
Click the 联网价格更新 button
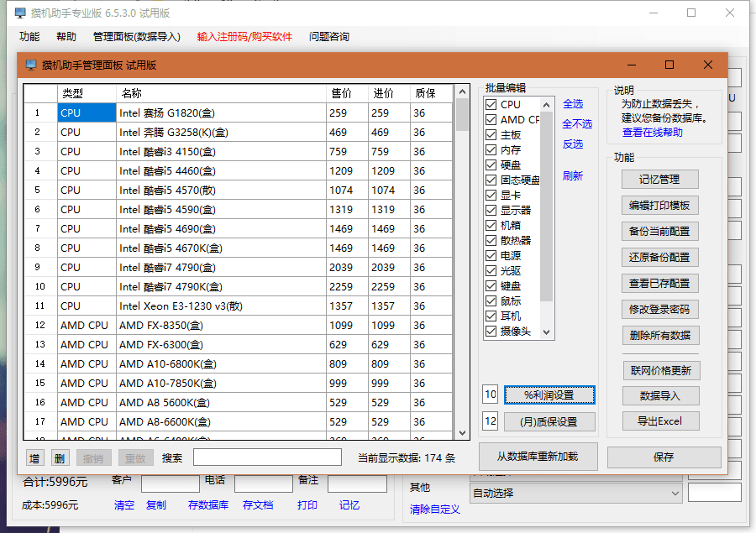(x=661, y=371)
